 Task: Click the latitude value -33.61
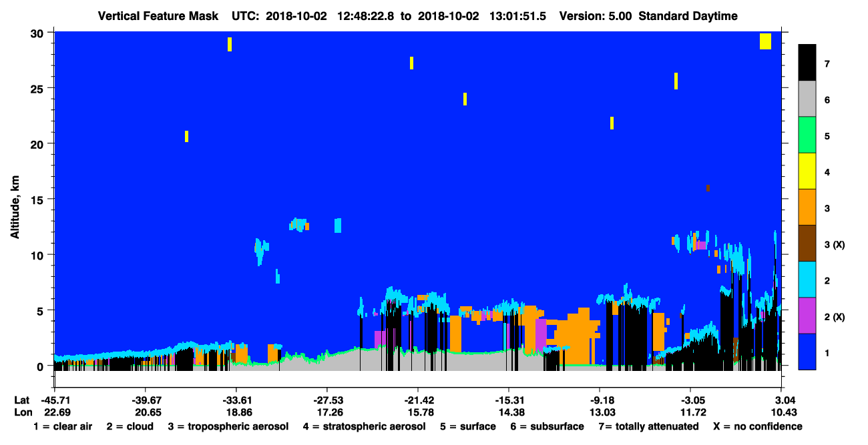(x=236, y=400)
